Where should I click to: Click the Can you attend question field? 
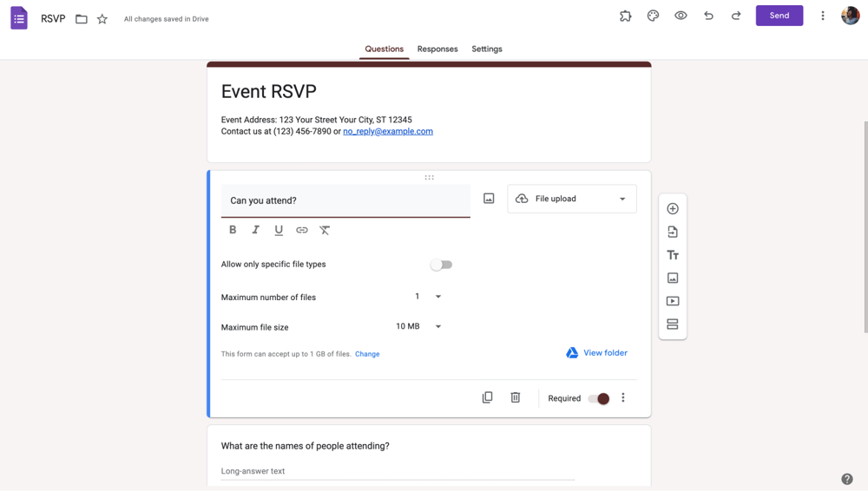pyautogui.click(x=345, y=200)
